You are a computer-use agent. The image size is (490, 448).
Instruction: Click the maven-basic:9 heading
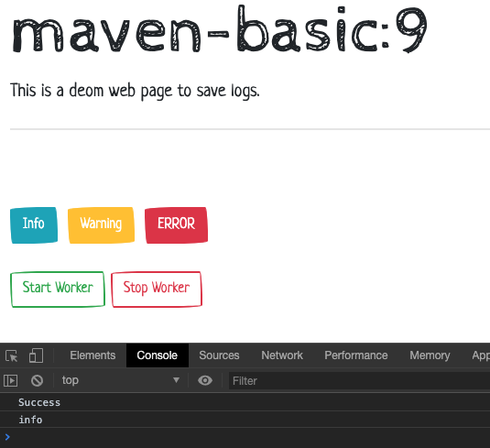[220, 29]
